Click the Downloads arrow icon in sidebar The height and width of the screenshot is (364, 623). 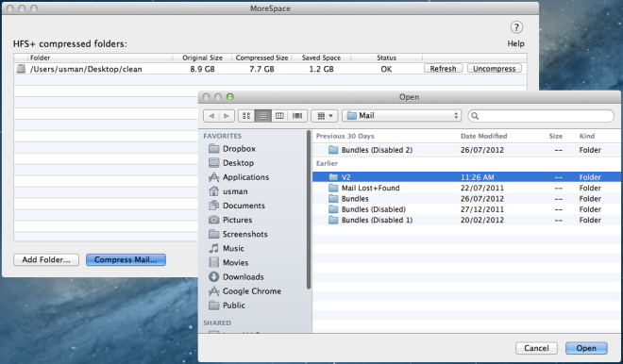213,277
